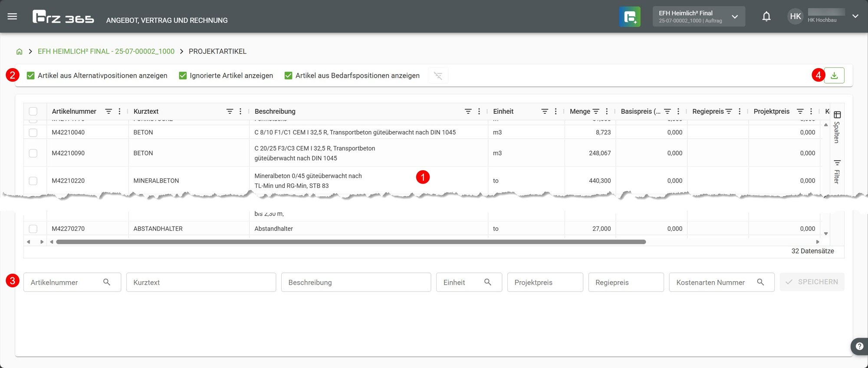Select cell ABSTANDHALTER
This screenshot has height=368, width=868.
(189, 229)
